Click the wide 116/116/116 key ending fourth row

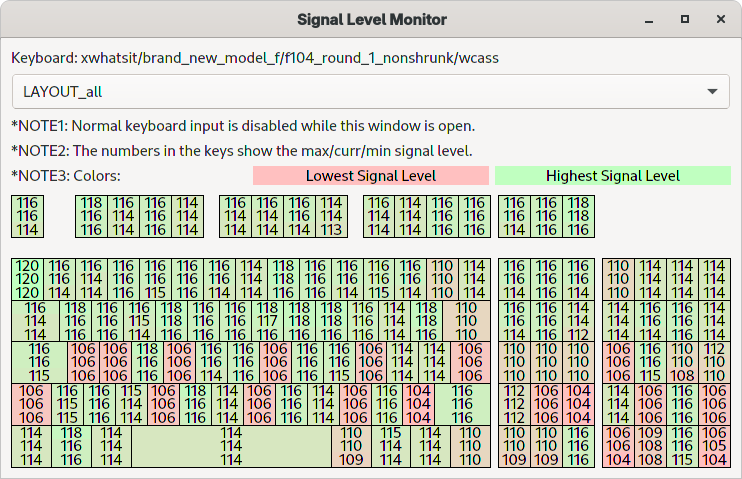(x=462, y=404)
